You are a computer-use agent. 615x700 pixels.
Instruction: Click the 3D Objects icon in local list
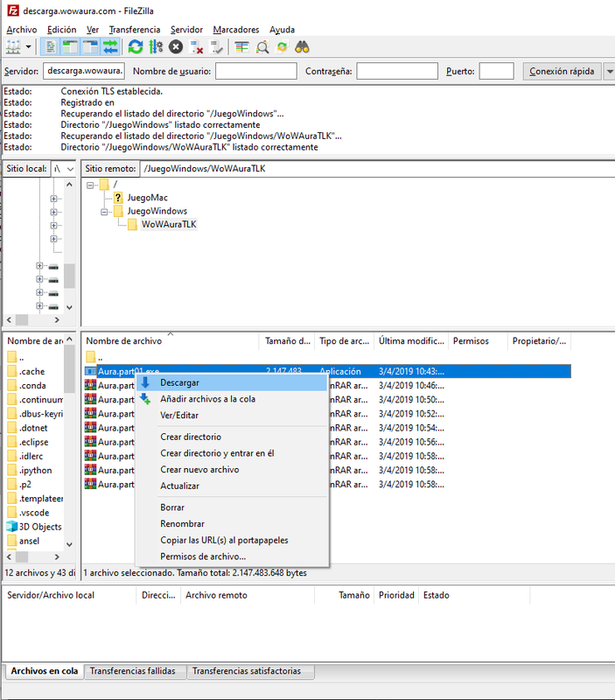[11, 527]
